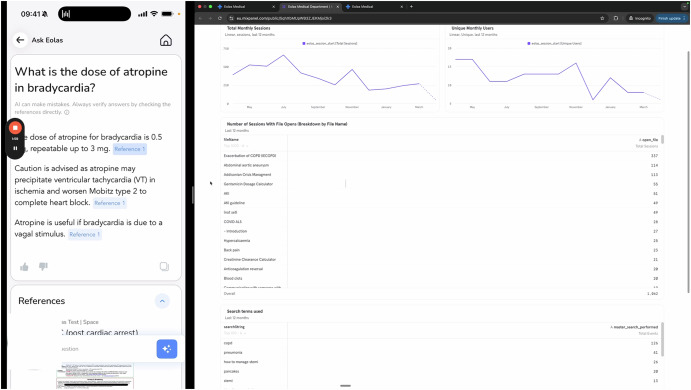Click the info icon beside AI disclaimer

pyautogui.click(x=67, y=112)
